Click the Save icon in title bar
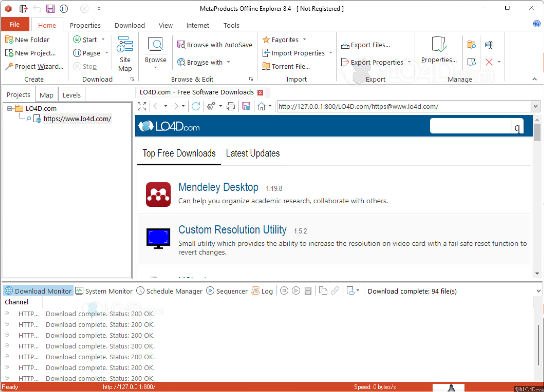 pyautogui.click(x=50, y=9)
